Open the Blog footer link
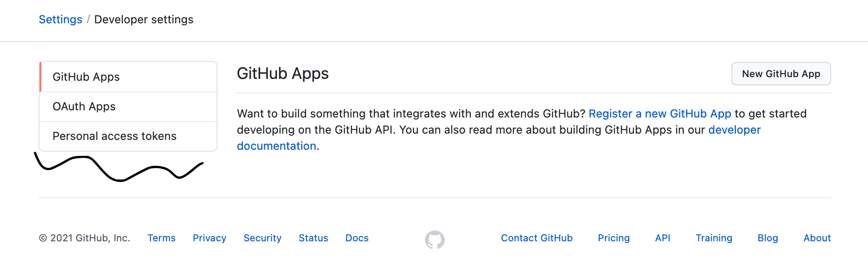 767,238
